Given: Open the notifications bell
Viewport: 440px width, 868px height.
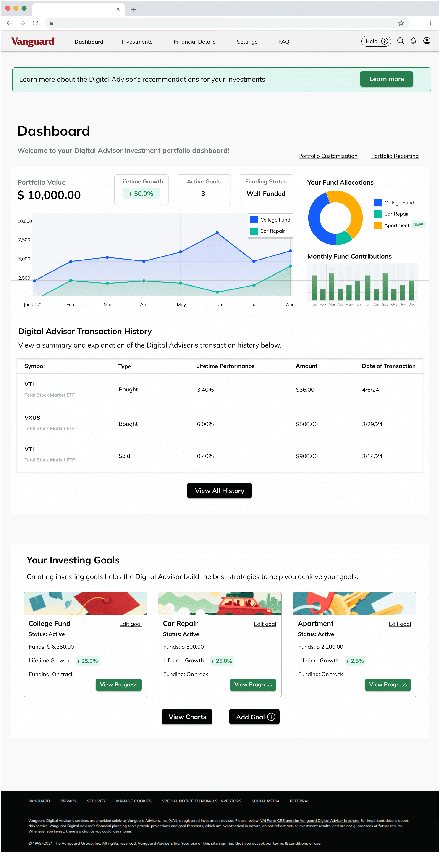Looking at the screenshot, I should [413, 41].
